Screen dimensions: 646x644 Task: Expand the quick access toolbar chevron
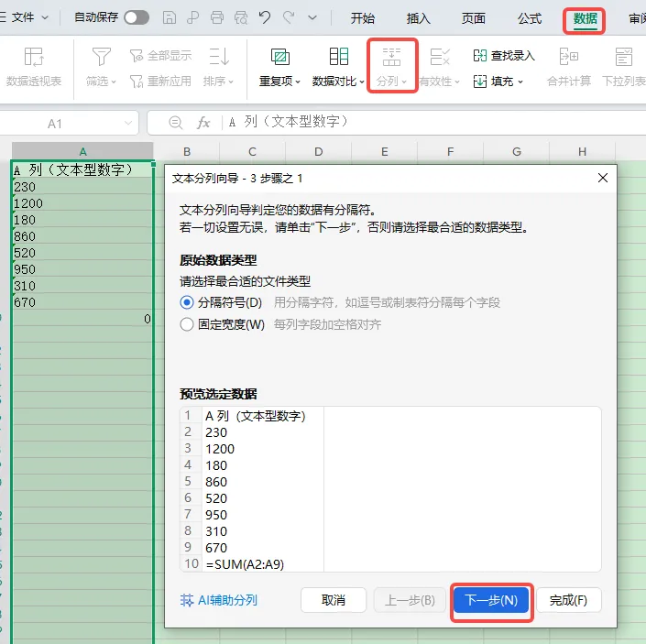click(x=312, y=17)
